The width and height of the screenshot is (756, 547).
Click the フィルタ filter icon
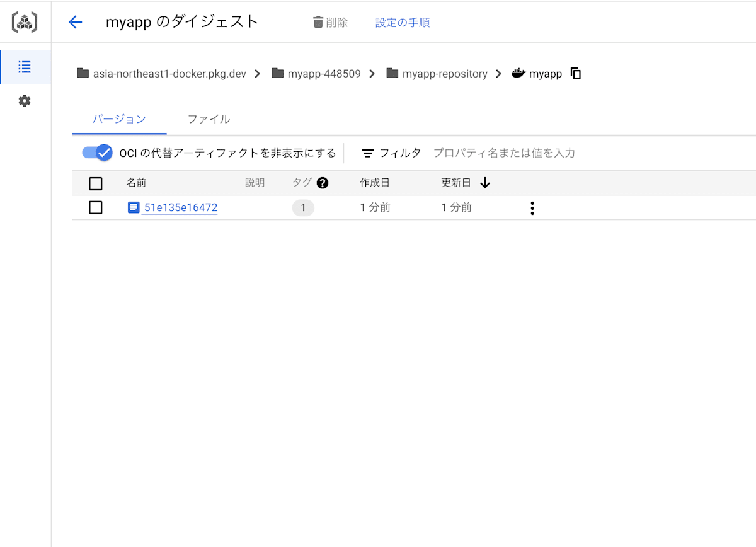click(x=368, y=153)
